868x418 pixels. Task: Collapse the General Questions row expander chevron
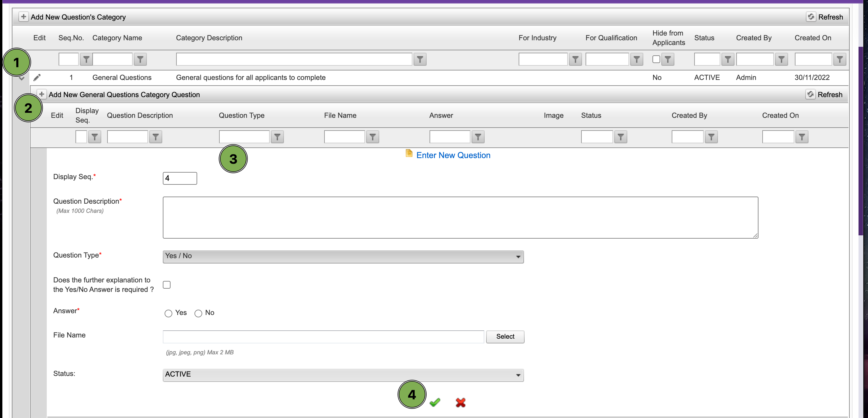22,78
